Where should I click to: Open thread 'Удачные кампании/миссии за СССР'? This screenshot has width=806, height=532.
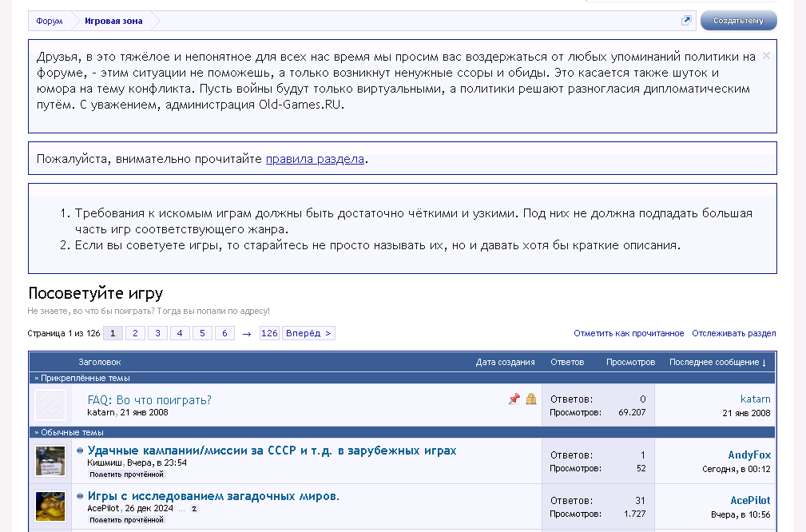tap(272, 451)
